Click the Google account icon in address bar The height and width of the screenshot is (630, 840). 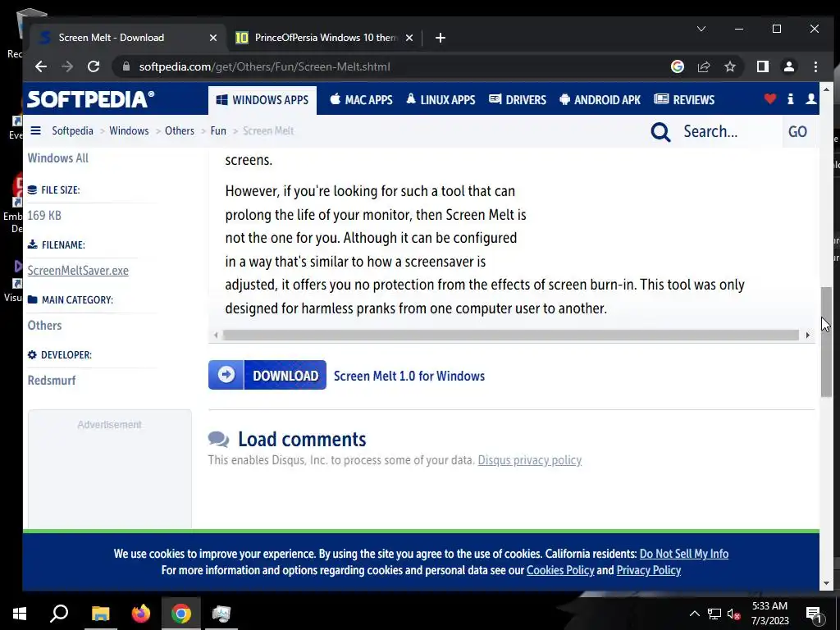tap(677, 66)
